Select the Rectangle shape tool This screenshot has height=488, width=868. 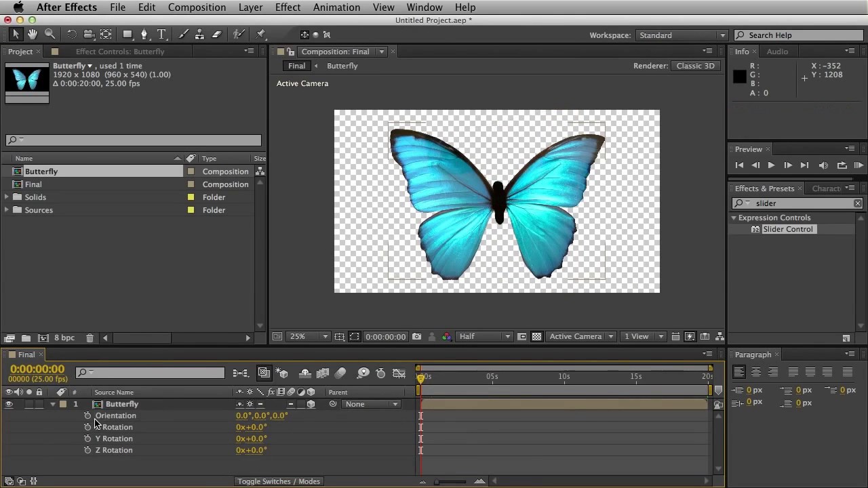[x=127, y=34]
